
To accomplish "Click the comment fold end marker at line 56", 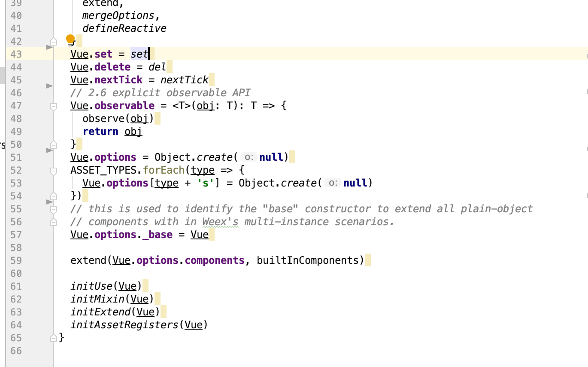I will (54, 222).
